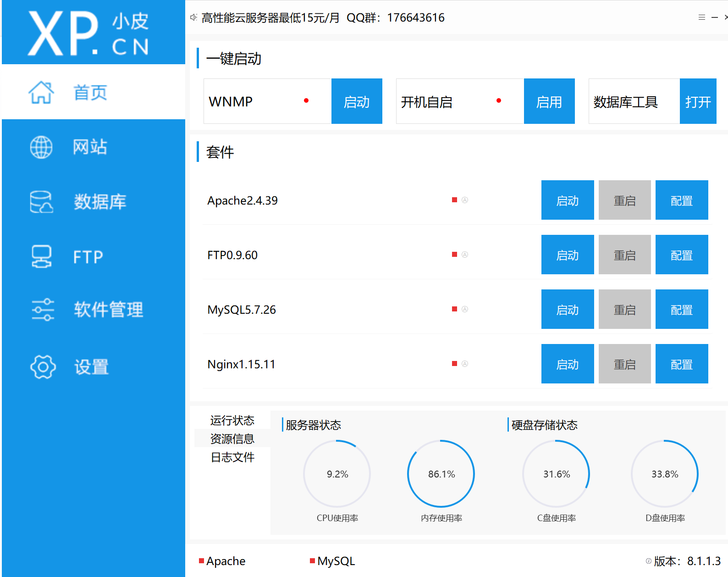Viewport: 728px width, 577px height.
Task: Click the 内存使用率 86.1% gauge
Action: pos(441,474)
